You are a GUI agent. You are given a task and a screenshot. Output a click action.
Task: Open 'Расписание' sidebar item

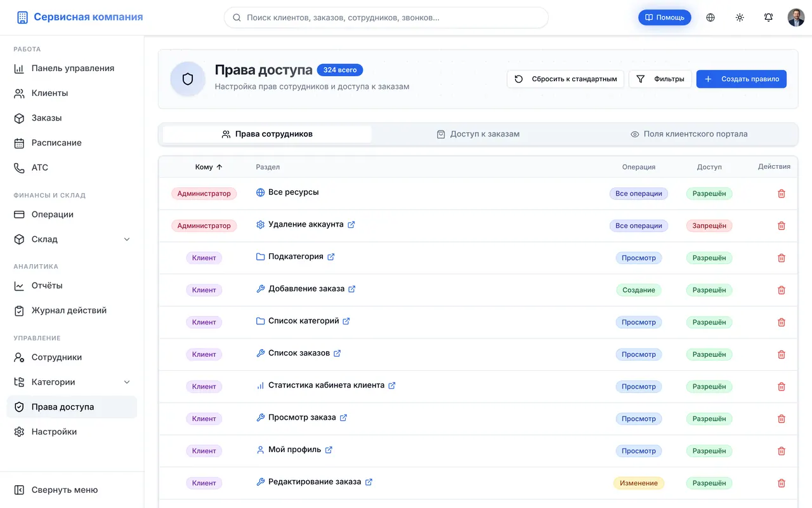72,143
